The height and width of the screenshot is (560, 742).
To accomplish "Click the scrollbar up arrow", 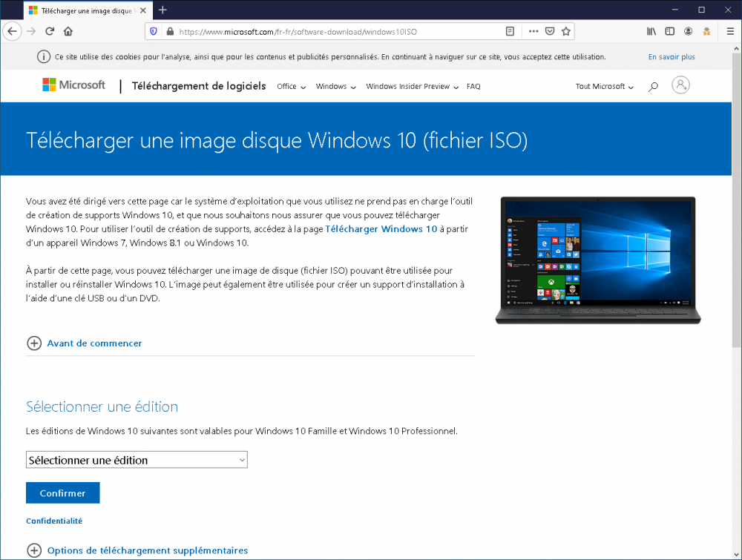I will coord(736,49).
